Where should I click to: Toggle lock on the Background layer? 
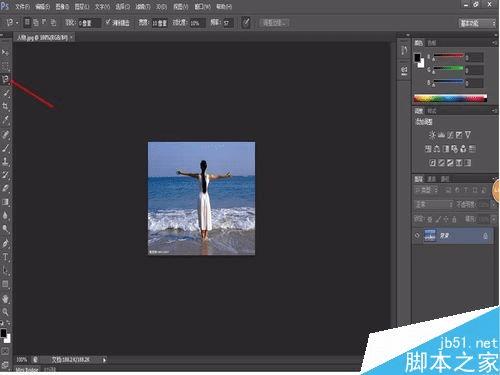coord(485,236)
